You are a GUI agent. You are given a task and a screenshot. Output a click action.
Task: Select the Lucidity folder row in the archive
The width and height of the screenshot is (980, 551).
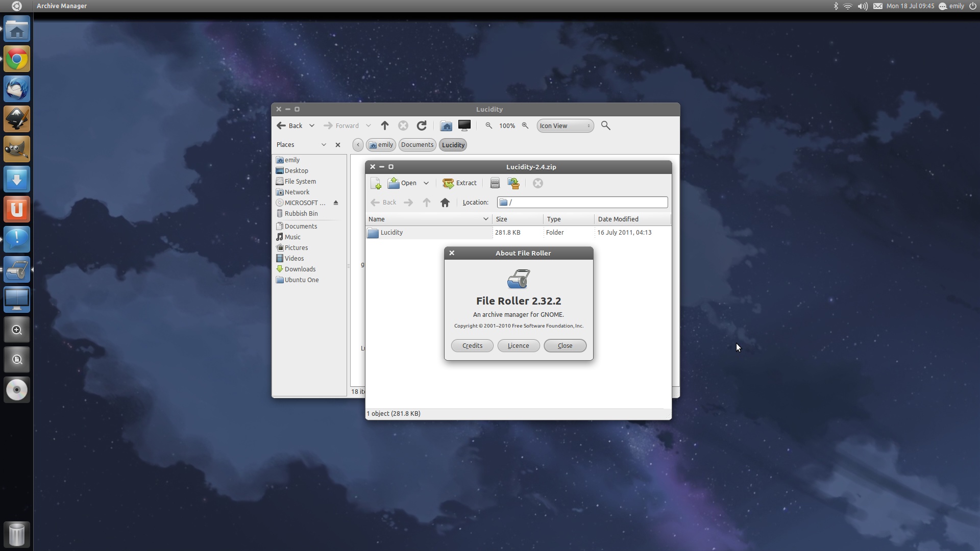click(518, 233)
